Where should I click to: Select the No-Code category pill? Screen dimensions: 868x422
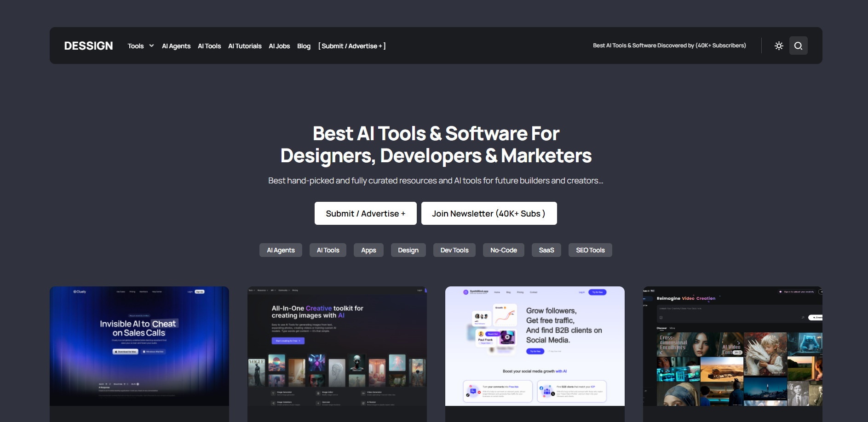[x=503, y=250]
